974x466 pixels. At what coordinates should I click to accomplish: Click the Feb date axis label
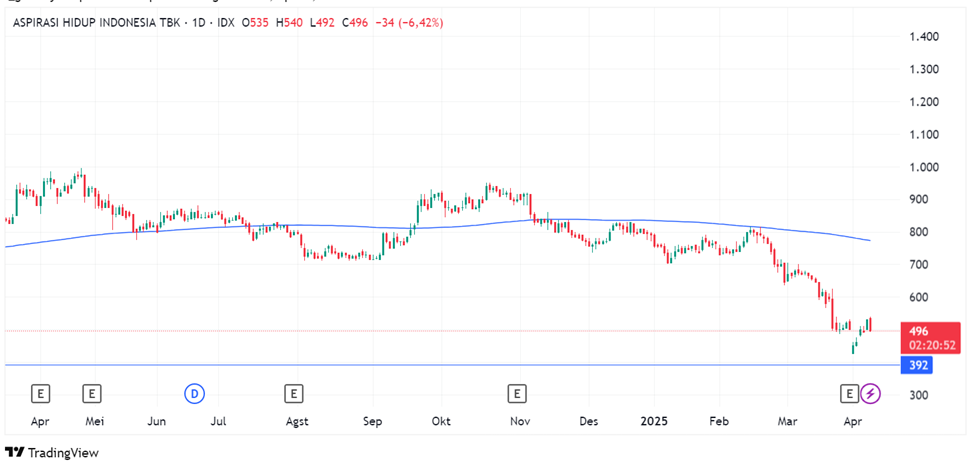(x=719, y=421)
